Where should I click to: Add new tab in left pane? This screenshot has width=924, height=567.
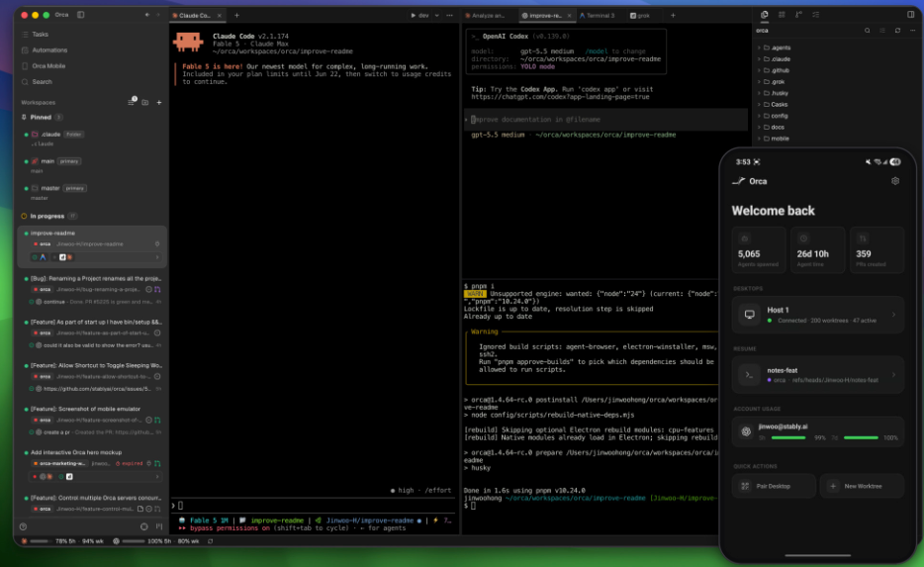click(x=236, y=15)
